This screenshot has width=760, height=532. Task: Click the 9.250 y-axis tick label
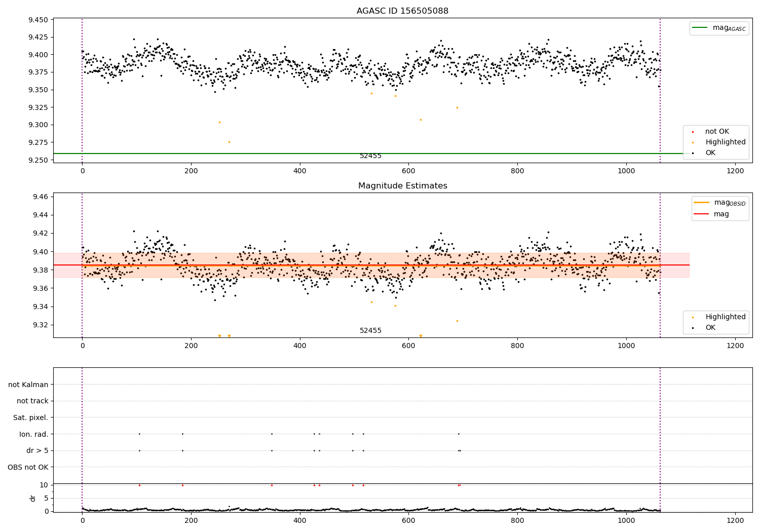pos(38,160)
